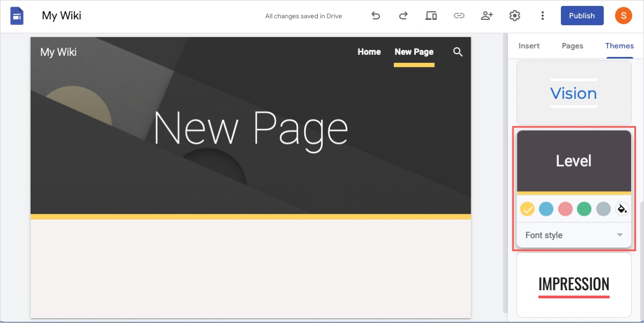Switch to the Pages tab

click(573, 46)
